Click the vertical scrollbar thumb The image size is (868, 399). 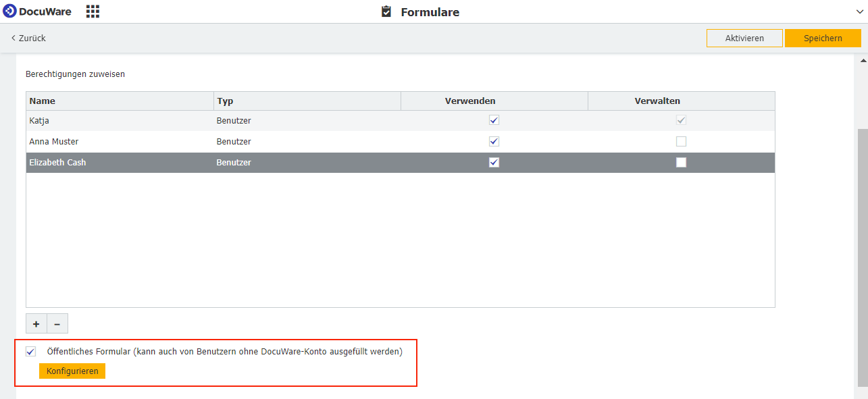(x=863, y=257)
